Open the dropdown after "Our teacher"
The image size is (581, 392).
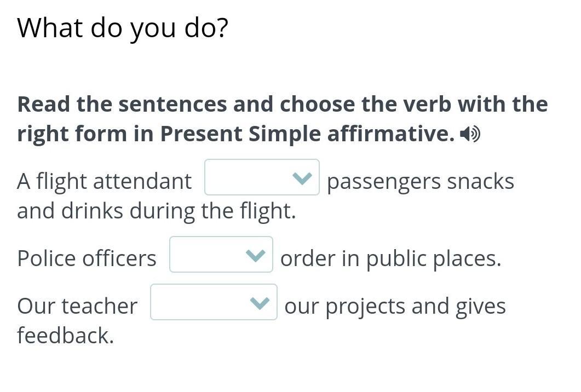click(x=214, y=302)
